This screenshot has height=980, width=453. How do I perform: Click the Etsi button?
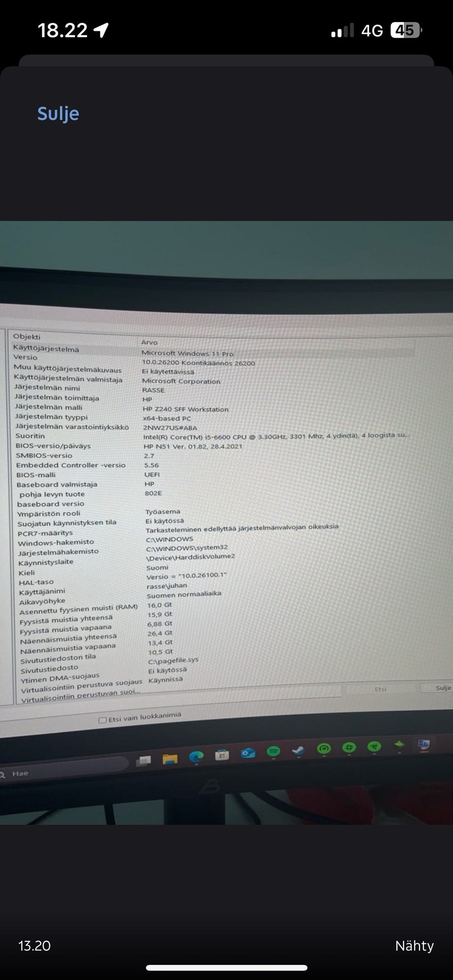380,689
